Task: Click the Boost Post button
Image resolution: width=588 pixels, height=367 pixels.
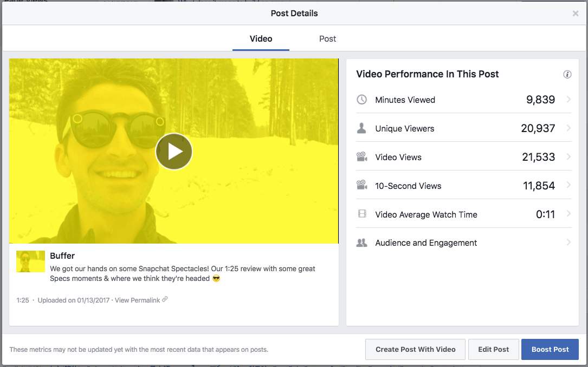Action: point(550,349)
